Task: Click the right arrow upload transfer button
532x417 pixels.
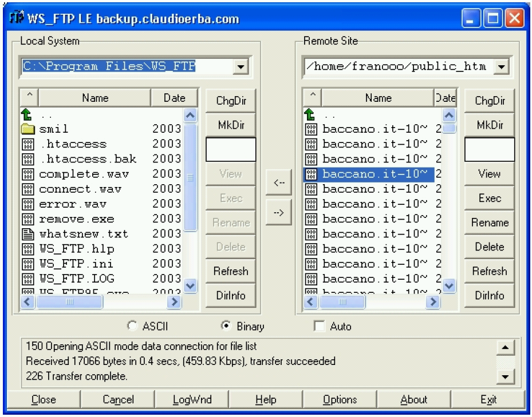Action: pyautogui.click(x=279, y=213)
